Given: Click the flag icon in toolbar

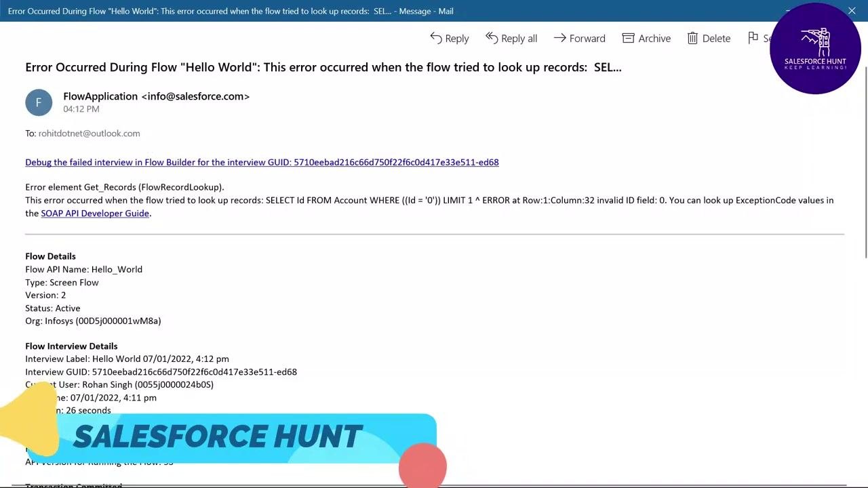Looking at the screenshot, I should pos(753,38).
